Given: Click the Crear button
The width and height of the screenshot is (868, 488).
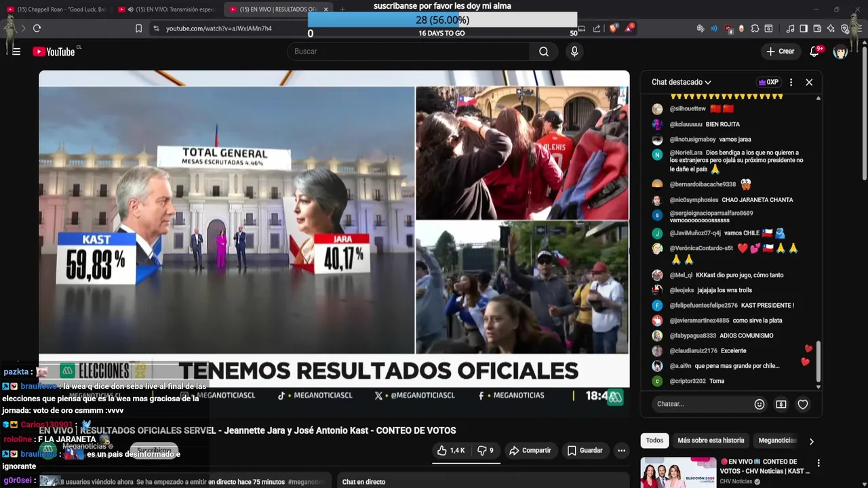Looking at the screenshot, I should pos(780,52).
